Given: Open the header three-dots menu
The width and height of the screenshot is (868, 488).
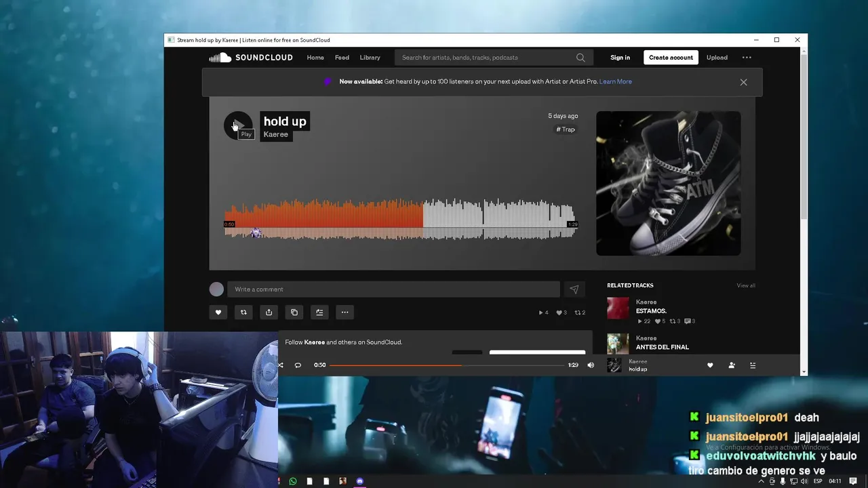Looking at the screenshot, I should (747, 58).
